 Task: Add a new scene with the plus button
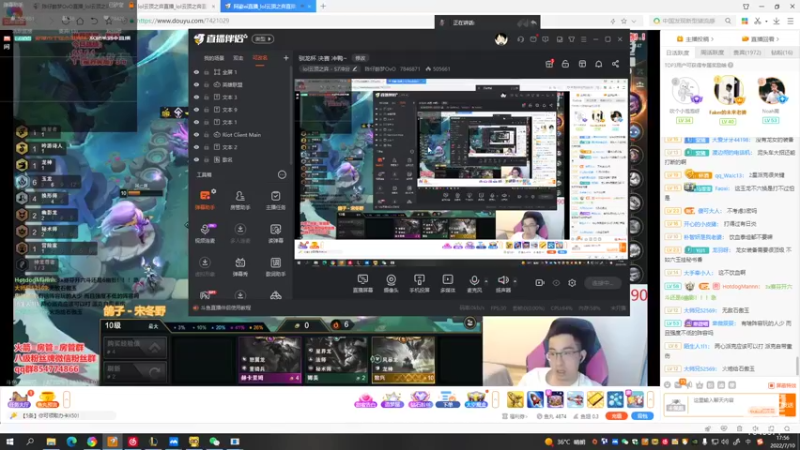(286, 58)
